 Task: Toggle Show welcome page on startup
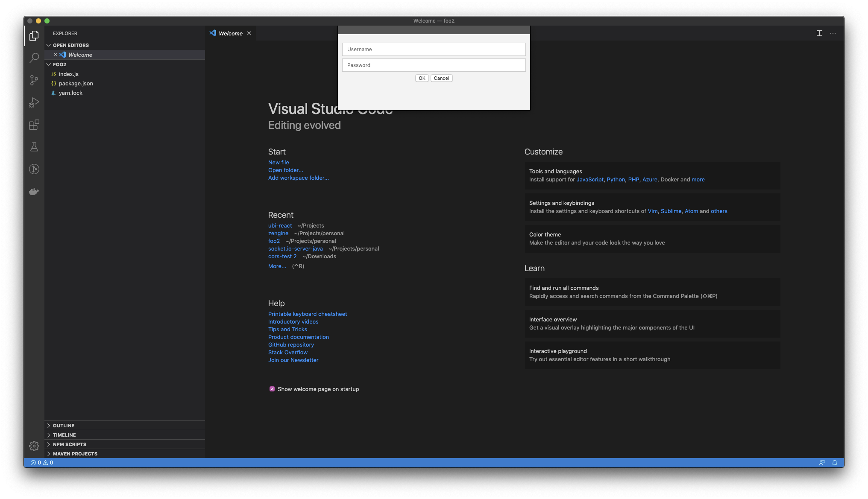point(272,389)
